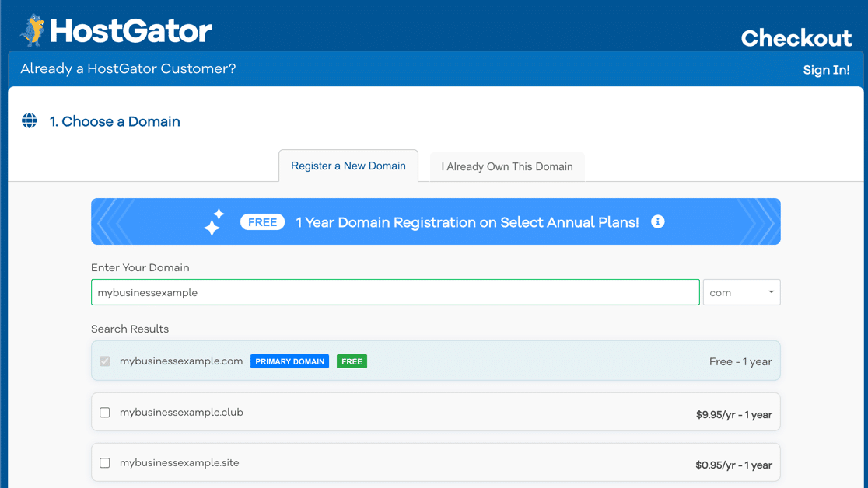This screenshot has height=488, width=868.
Task: Click the HostGator wordmark text
Action: 131,31
